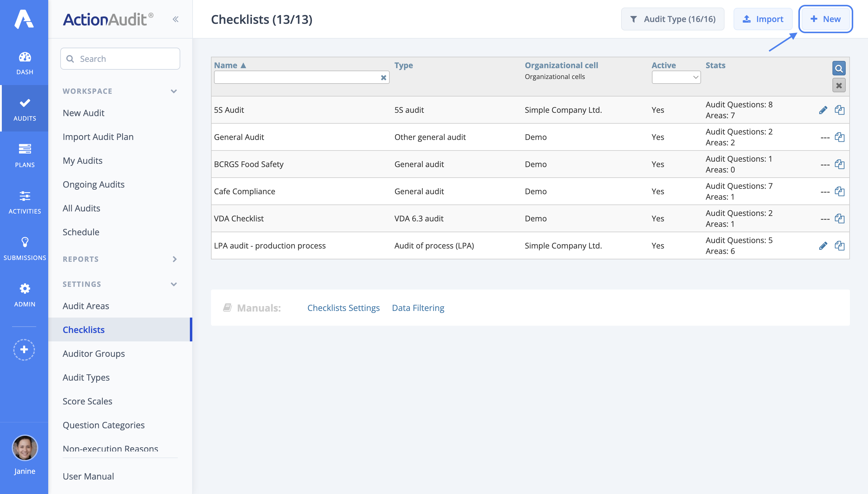Image resolution: width=868 pixels, height=494 pixels.
Task: Expand the Reports section
Action: (175, 259)
